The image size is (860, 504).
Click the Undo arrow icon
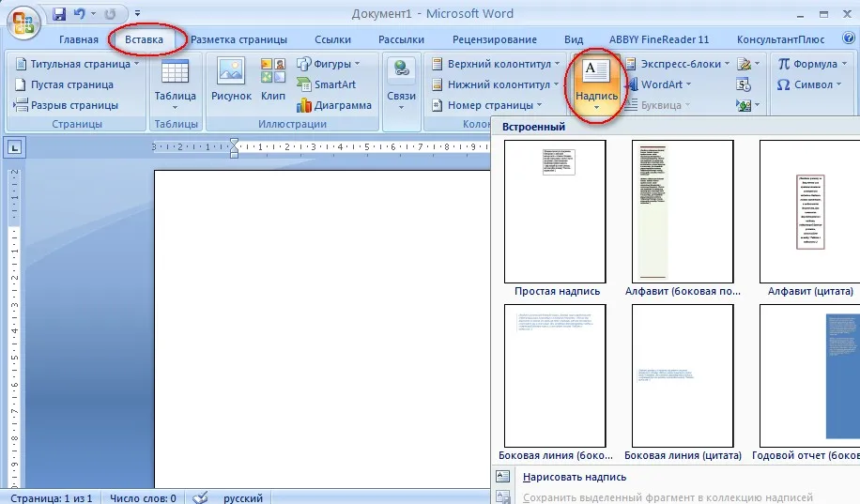(x=80, y=14)
